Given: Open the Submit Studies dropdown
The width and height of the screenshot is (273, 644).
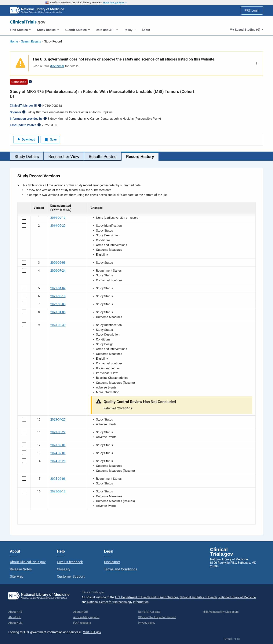Looking at the screenshot, I should click(x=77, y=30).
